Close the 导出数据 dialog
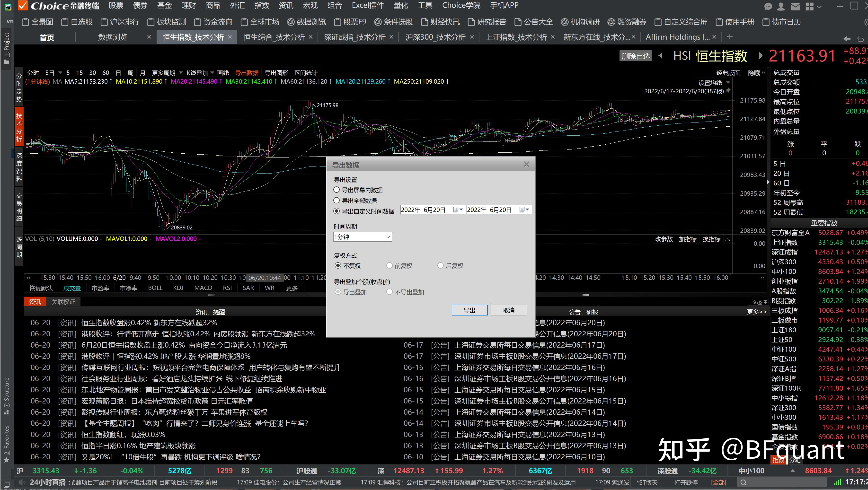Image resolution: width=868 pixels, height=490 pixels. 526,164
